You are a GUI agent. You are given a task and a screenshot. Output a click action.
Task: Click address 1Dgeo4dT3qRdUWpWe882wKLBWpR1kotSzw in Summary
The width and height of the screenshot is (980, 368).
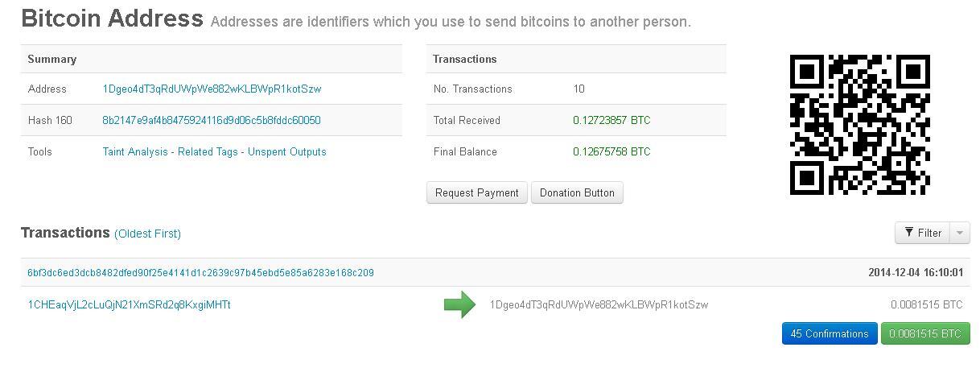[x=212, y=89]
